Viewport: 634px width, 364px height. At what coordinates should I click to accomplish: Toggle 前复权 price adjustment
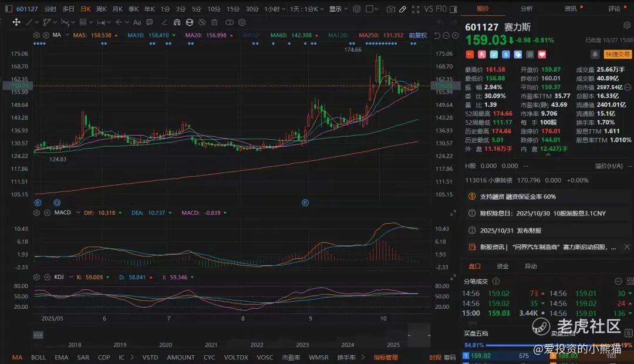[418, 35]
